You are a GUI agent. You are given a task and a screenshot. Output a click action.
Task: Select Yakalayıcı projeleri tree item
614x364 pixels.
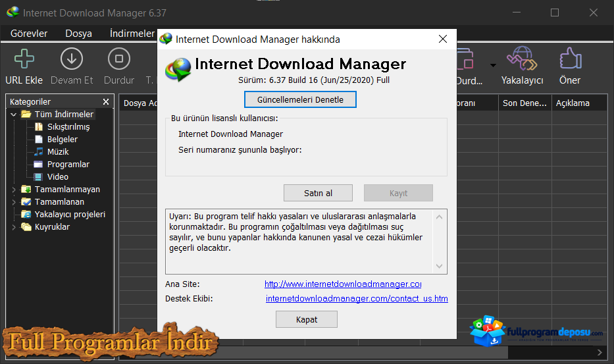point(70,215)
